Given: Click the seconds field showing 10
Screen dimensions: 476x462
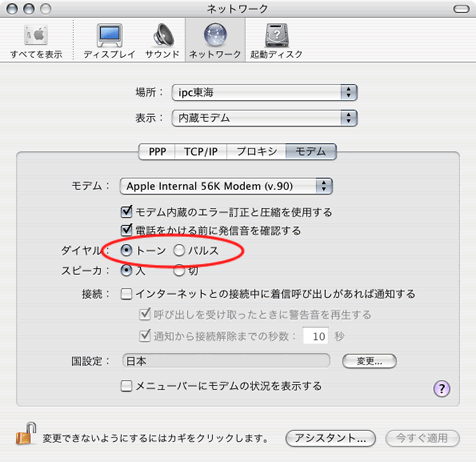Looking at the screenshot, I should (x=316, y=336).
